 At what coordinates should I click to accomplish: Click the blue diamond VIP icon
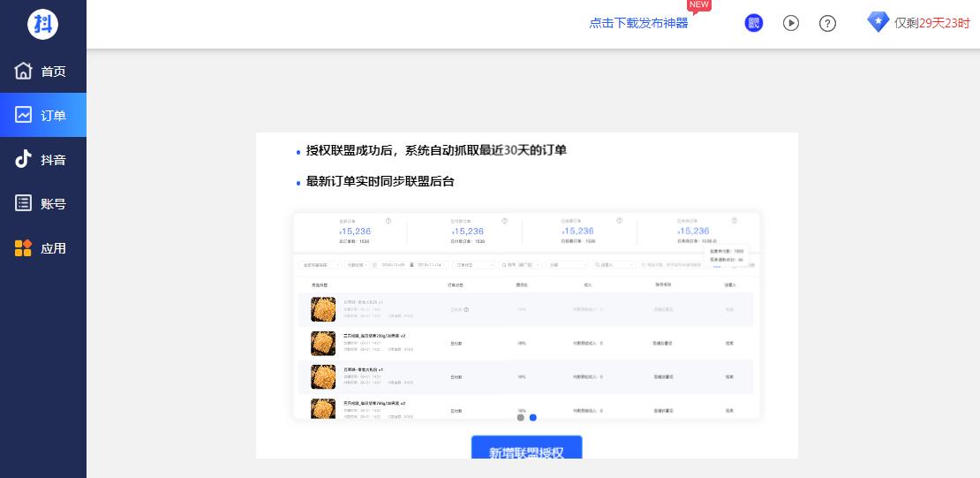tap(878, 22)
